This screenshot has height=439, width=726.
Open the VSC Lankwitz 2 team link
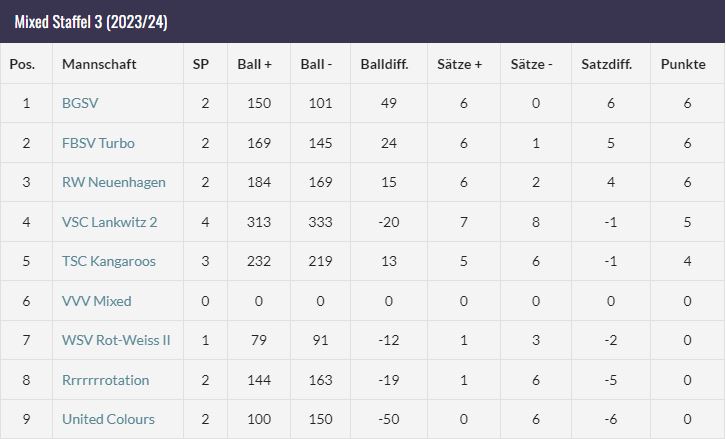click(x=110, y=222)
